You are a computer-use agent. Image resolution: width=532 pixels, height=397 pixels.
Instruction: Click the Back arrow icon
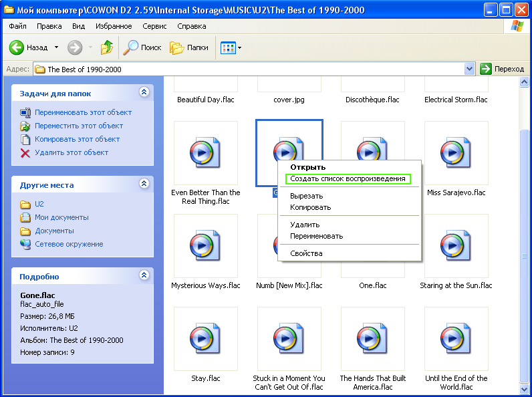click(16, 47)
